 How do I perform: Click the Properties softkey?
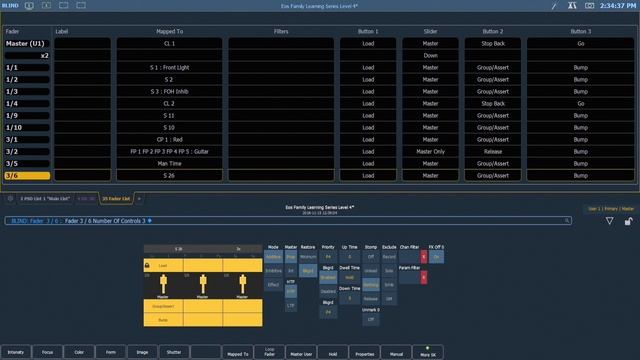pyautogui.click(x=364, y=352)
